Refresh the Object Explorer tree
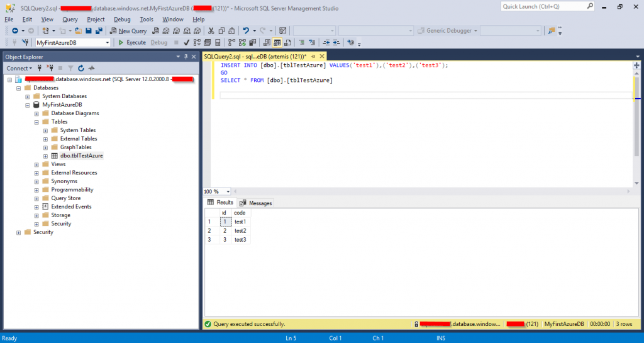 pyautogui.click(x=81, y=68)
